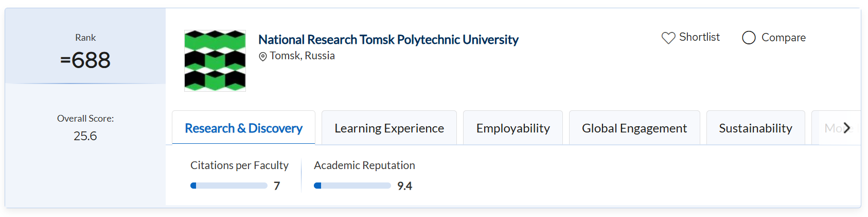
Task: Switch to the Research & Discovery tab
Action: click(243, 128)
